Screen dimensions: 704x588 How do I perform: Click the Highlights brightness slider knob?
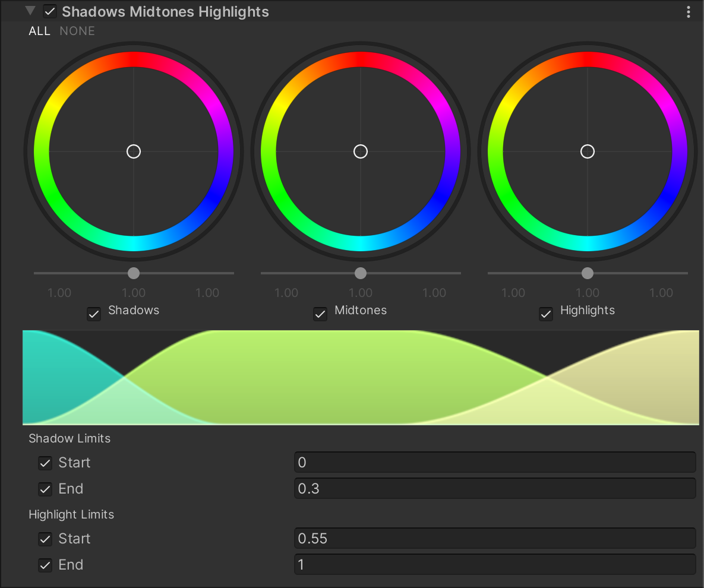tap(588, 273)
